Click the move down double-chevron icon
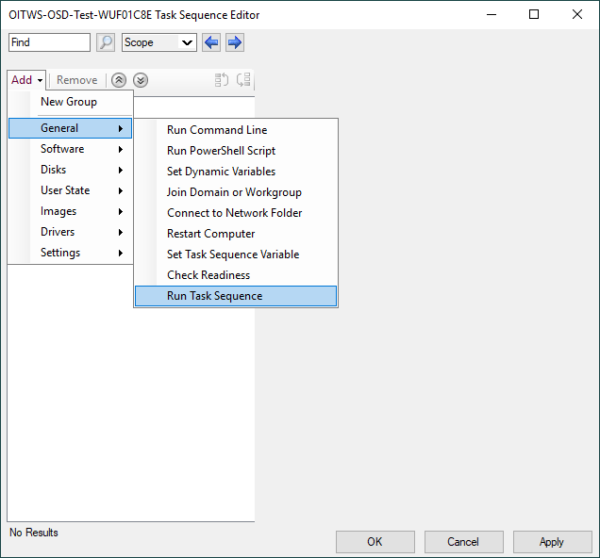The width and height of the screenshot is (600, 558). [x=140, y=80]
